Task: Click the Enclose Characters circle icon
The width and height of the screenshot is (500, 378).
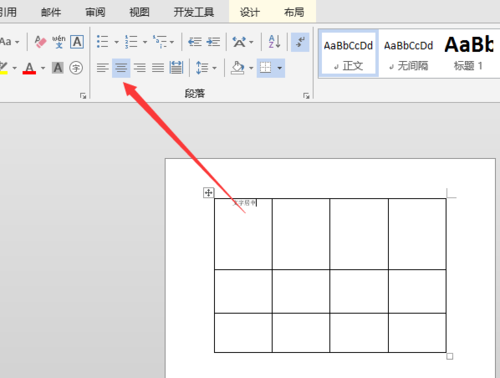Action: pos(76,68)
